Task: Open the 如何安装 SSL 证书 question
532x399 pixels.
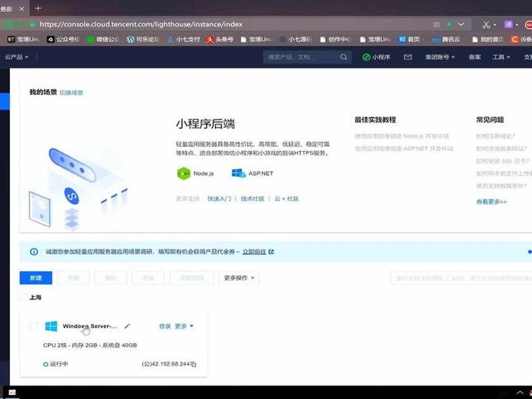Action: [503, 161]
